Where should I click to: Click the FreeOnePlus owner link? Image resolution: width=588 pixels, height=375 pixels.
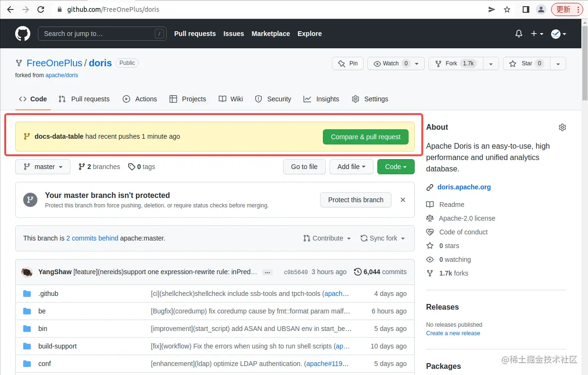[54, 63]
